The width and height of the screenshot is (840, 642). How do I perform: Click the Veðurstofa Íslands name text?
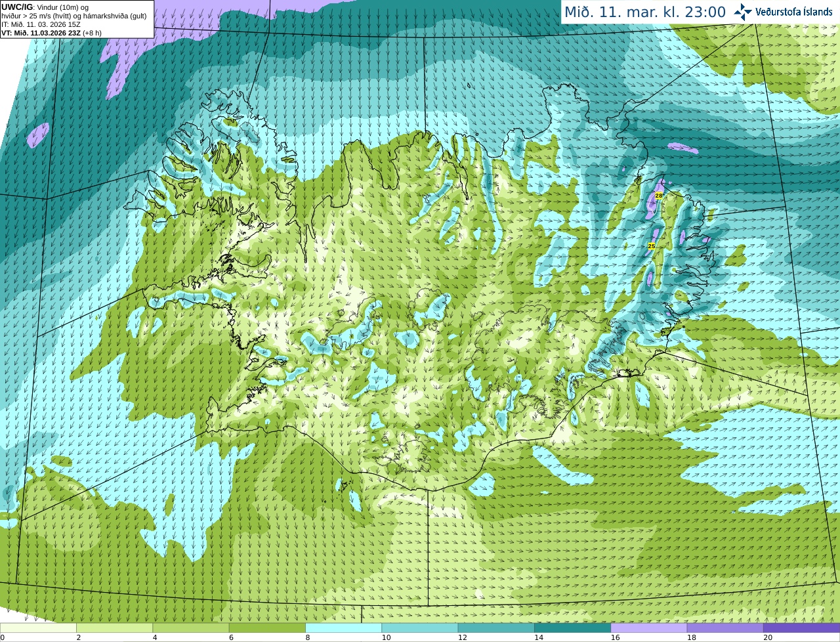coord(794,12)
